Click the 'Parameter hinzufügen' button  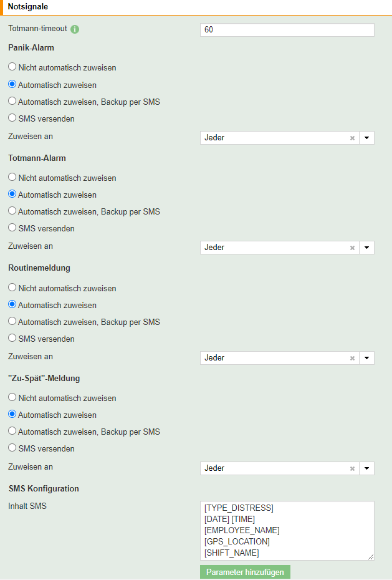tap(245, 572)
